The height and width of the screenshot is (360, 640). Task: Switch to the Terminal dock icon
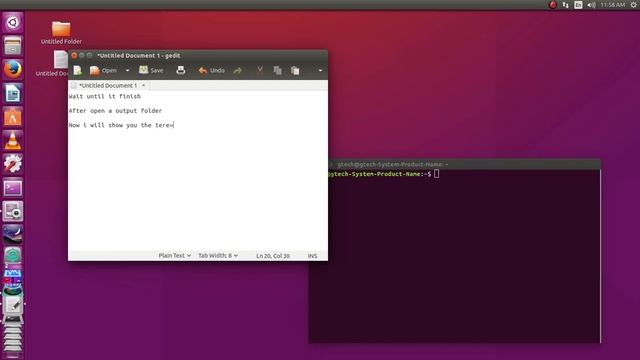coord(13,188)
